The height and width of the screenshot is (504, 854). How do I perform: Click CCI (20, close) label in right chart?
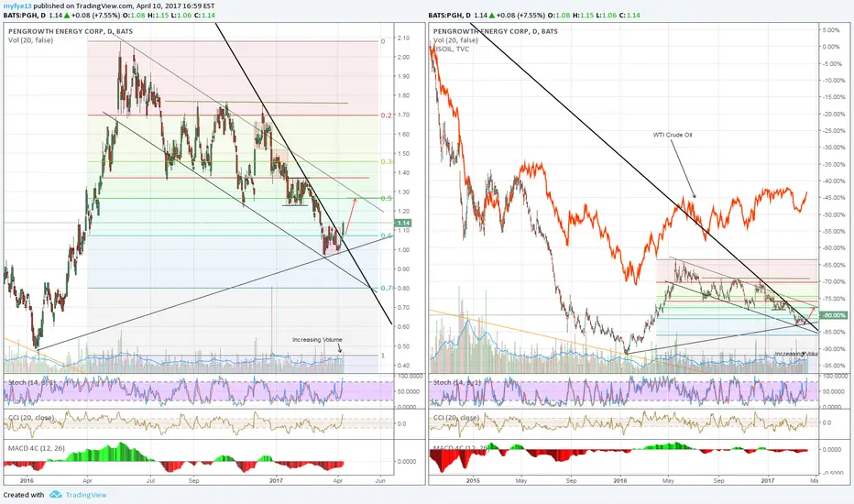click(456, 418)
